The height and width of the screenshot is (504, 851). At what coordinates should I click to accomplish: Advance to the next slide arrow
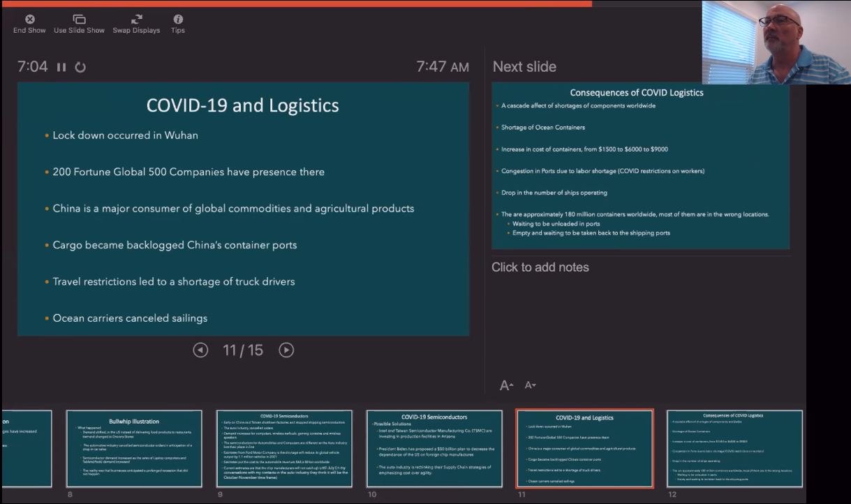(286, 350)
